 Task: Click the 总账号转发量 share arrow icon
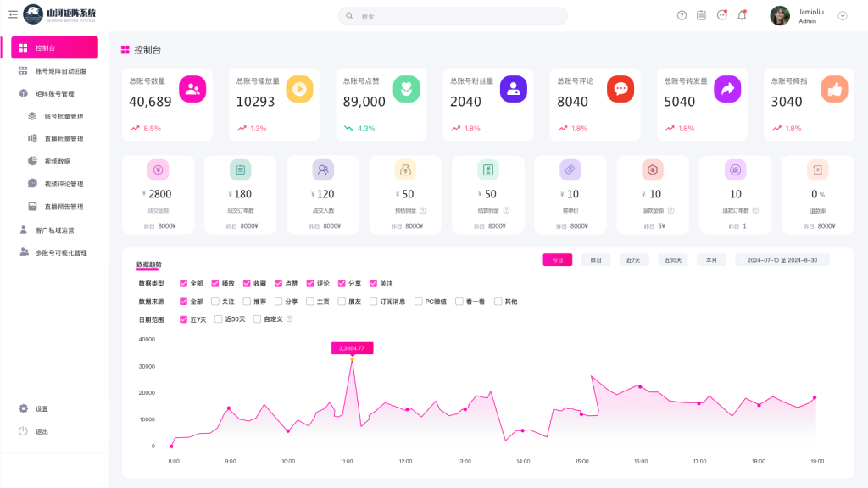727,89
